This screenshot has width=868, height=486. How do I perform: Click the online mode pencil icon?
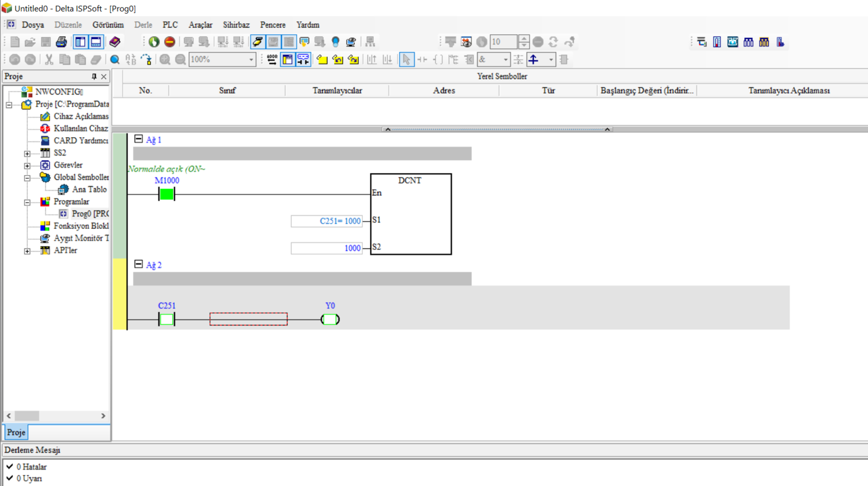click(258, 42)
